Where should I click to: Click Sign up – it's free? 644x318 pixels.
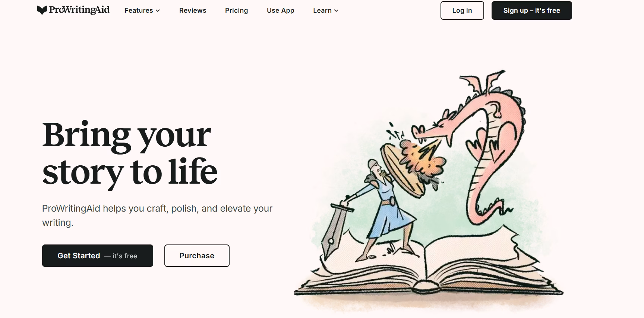pos(532,10)
